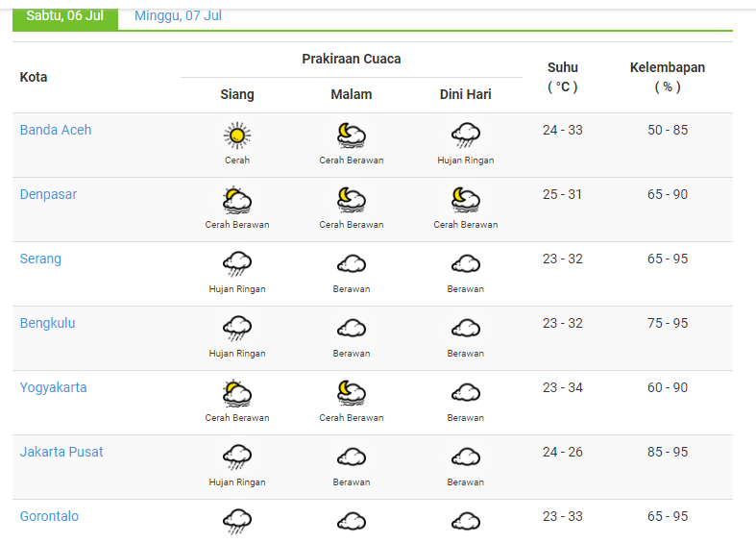The image size is (756, 543).
Task: Click Gorontalo early morning cloudy icon
Action: coord(466,521)
